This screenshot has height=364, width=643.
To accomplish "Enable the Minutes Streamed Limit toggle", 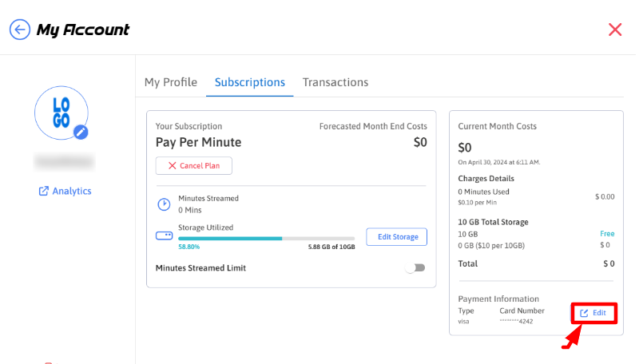I will pyautogui.click(x=415, y=268).
